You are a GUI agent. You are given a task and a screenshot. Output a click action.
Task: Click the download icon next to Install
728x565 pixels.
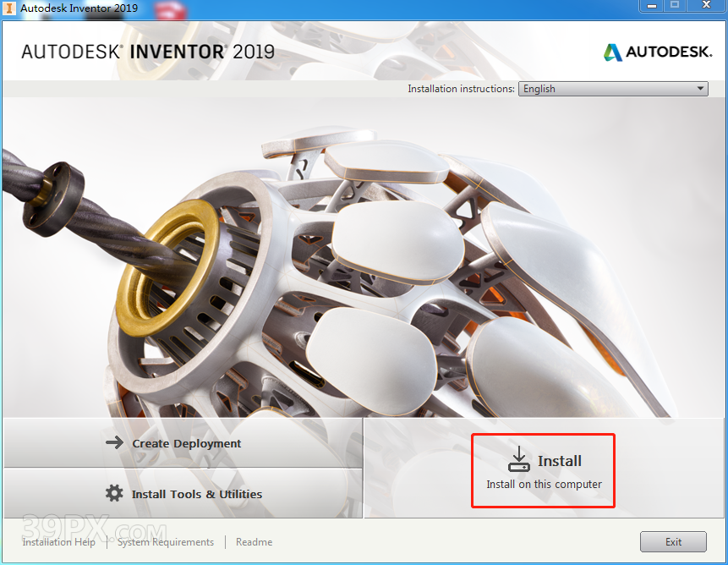[519, 459]
